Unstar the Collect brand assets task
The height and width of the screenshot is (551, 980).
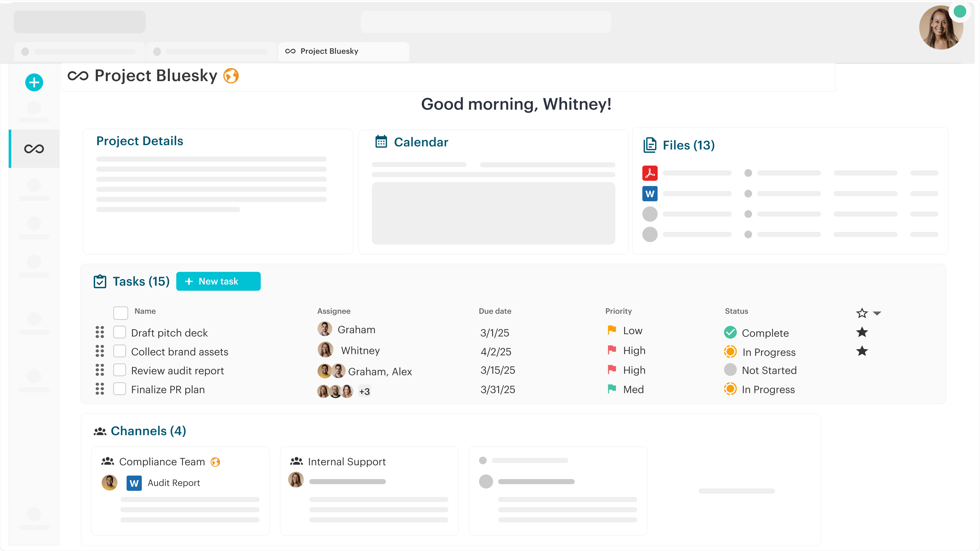click(x=862, y=351)
